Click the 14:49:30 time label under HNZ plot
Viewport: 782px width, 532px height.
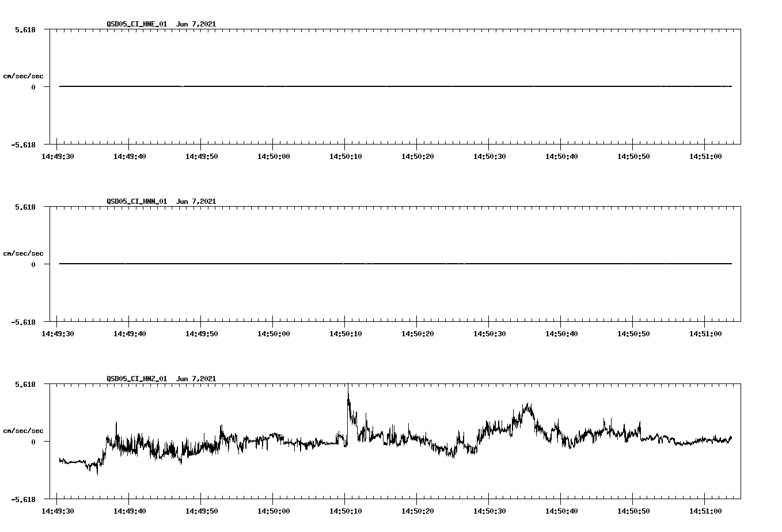click(x=58, y=511)
